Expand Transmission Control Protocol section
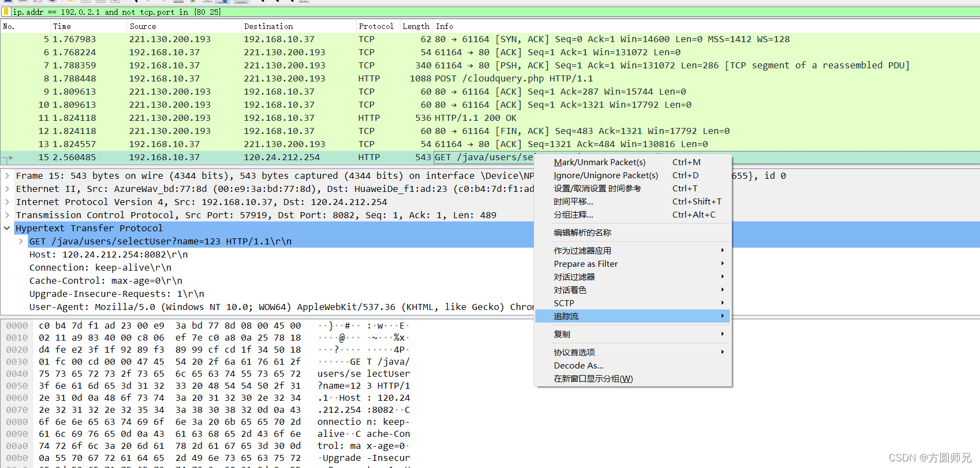 click(x=7, y=215)
